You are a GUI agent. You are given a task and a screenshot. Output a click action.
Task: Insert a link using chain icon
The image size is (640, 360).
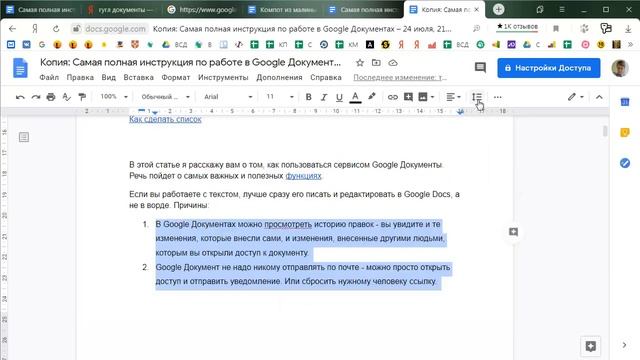(393, 97)
